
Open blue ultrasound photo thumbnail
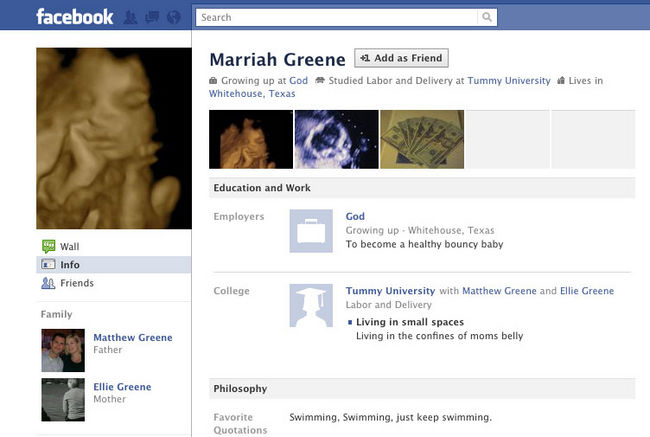pos(337,139)
